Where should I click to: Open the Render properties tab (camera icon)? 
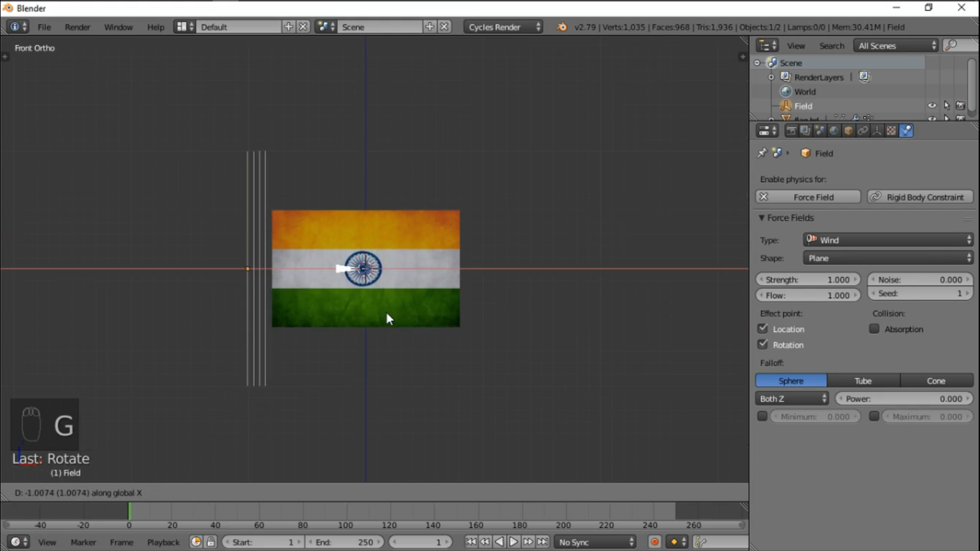click(791, 131)
